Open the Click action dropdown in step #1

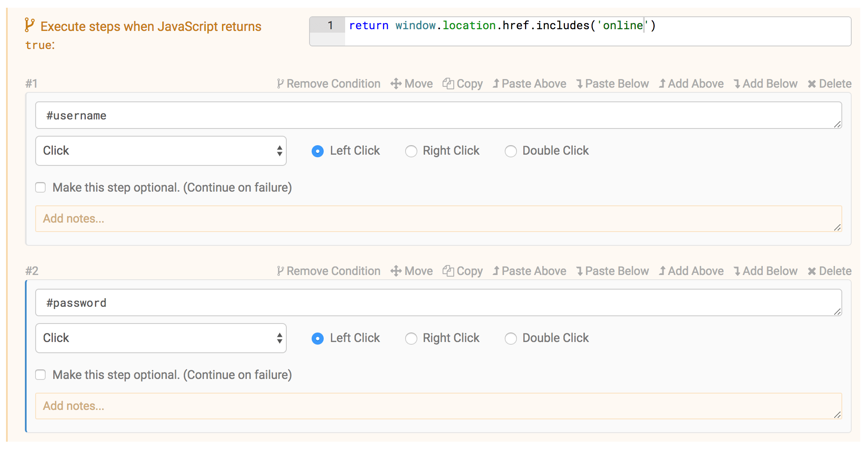161,151
